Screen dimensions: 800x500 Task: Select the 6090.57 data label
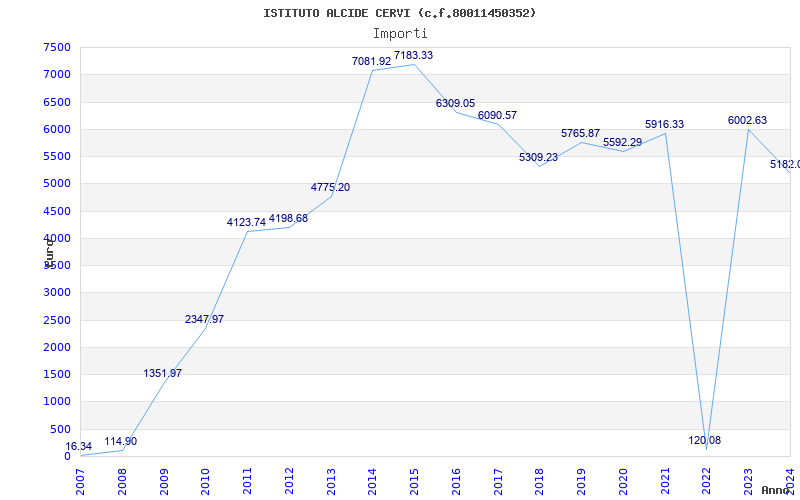[x=497, y=115]
